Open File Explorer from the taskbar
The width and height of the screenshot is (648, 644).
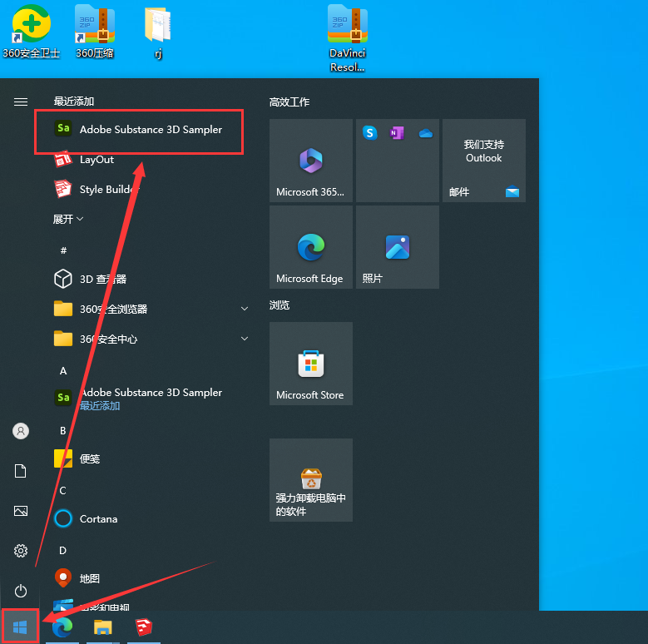(x=103, y=627)
